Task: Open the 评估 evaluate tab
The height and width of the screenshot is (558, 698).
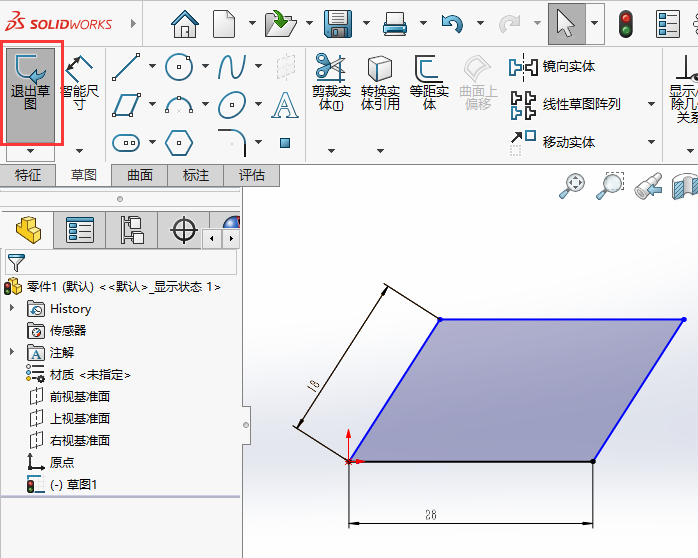Action: pyautogui.click(x=252, y=176)
